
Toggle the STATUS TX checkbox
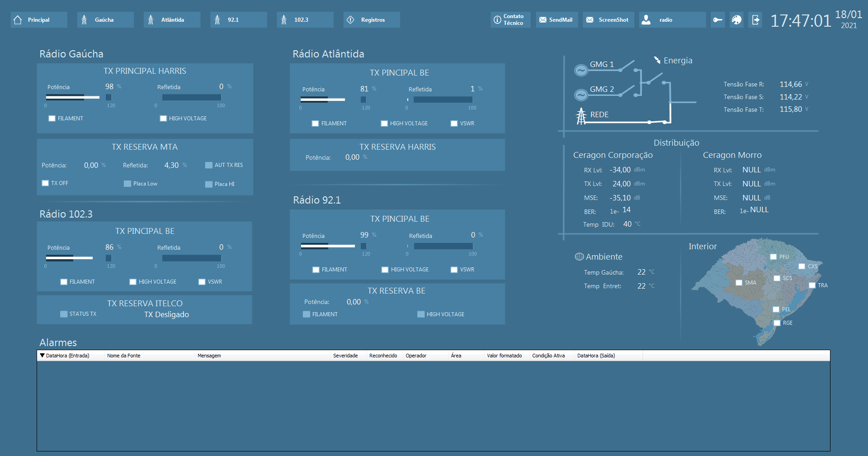64,314
